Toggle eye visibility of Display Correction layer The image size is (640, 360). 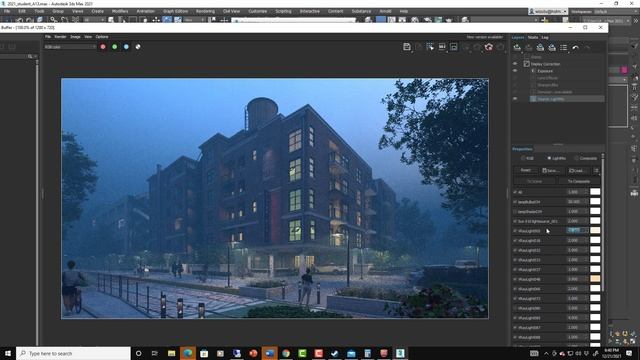[x=515, y=64]
